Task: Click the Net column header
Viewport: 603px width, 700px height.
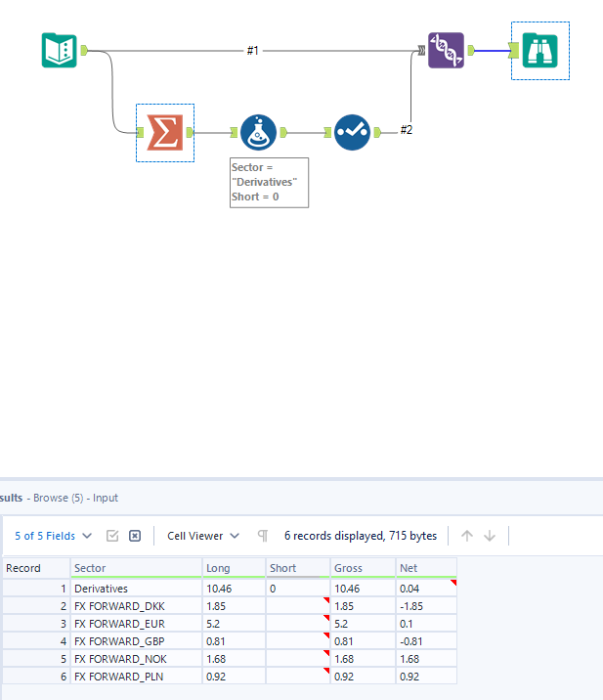Action: pyautogui.click(x=426, y=568)
